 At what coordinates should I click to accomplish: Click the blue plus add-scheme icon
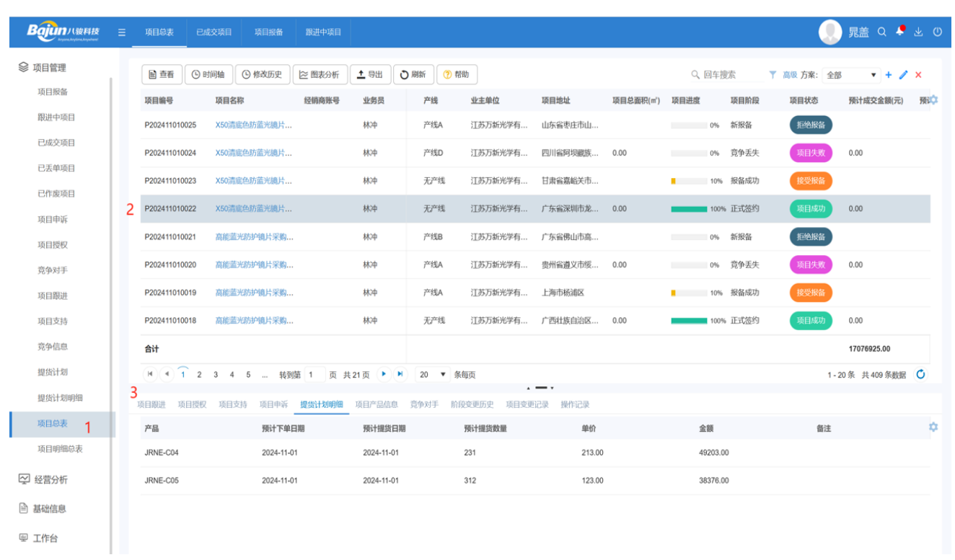pyautogui.click(x=889, y=75)
